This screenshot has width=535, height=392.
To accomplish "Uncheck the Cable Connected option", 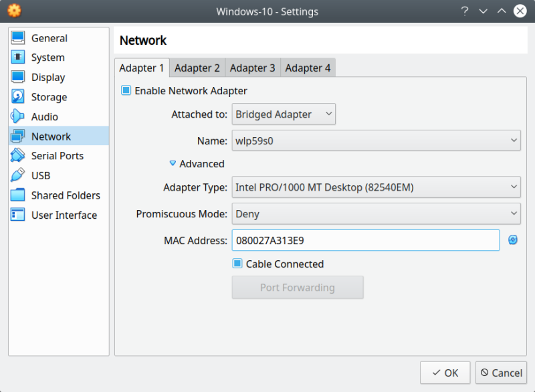I will coord(237,264).
